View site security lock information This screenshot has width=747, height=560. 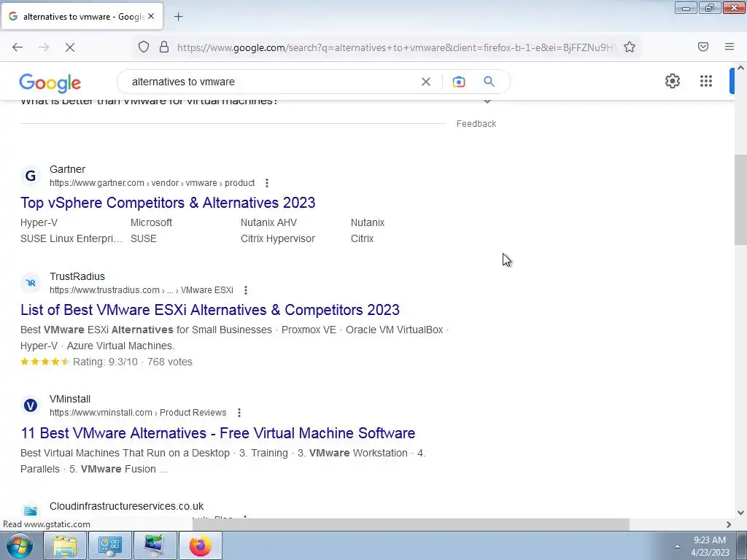164,47
